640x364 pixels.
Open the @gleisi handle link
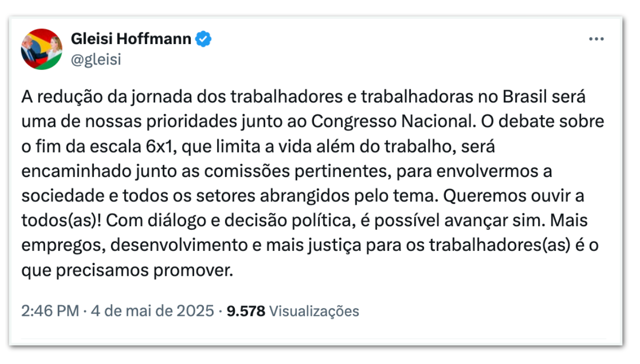tap(96, 60)
